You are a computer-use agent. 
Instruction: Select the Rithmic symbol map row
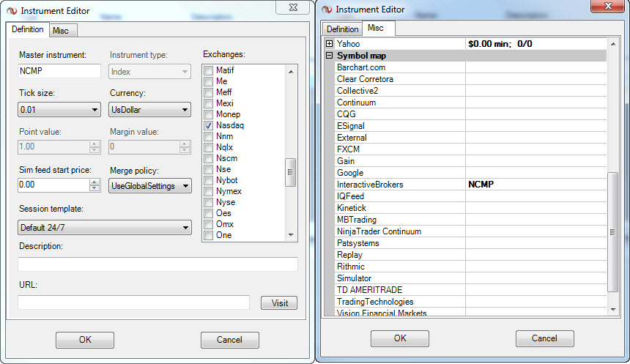470,267
